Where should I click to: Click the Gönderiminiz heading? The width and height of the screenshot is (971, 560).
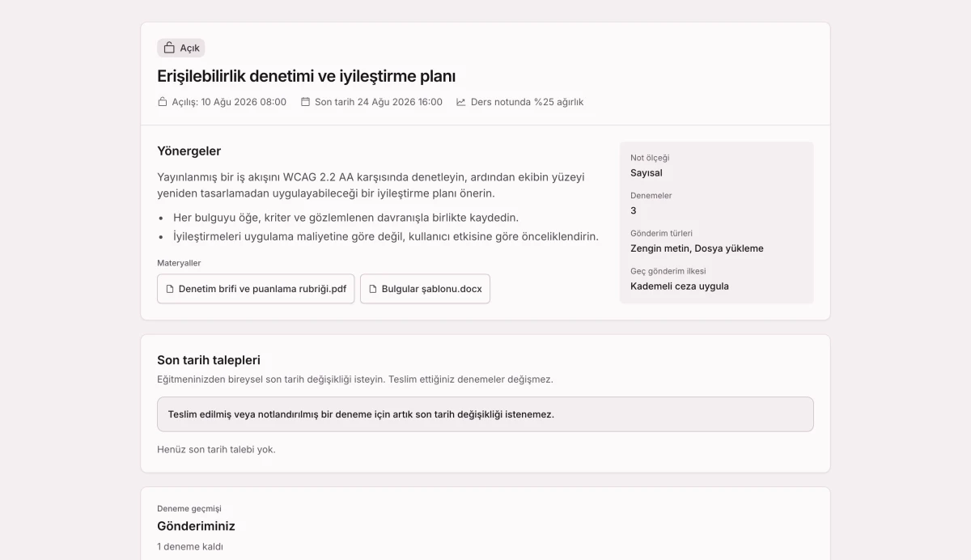pyautogui.click(x=196, y=526)
